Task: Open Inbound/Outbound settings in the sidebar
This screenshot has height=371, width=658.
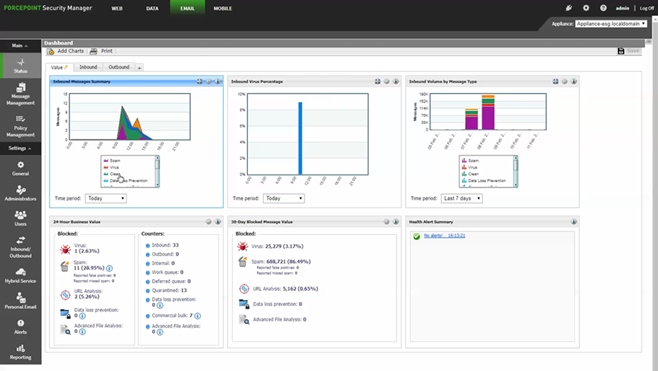Action: tap(20, 246)
